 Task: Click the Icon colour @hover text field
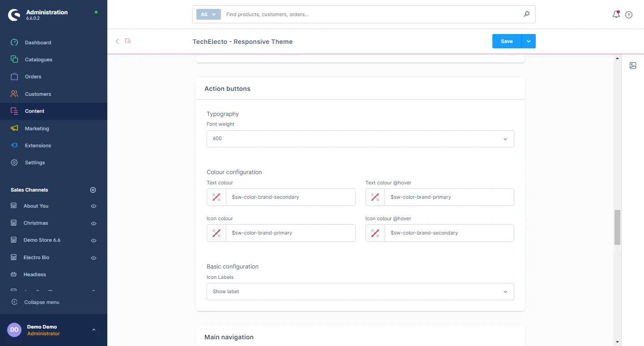click(449, 233)
